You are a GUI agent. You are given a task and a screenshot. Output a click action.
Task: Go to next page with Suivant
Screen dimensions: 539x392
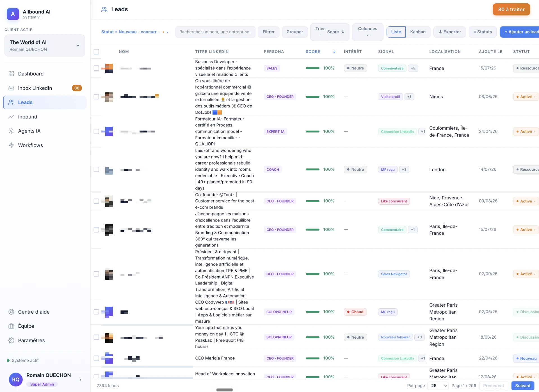tap(523, 386)
